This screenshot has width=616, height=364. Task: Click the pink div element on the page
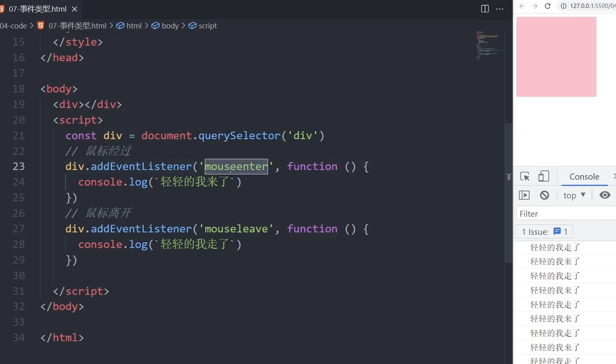pyautogui.click(x=556, y=56)
